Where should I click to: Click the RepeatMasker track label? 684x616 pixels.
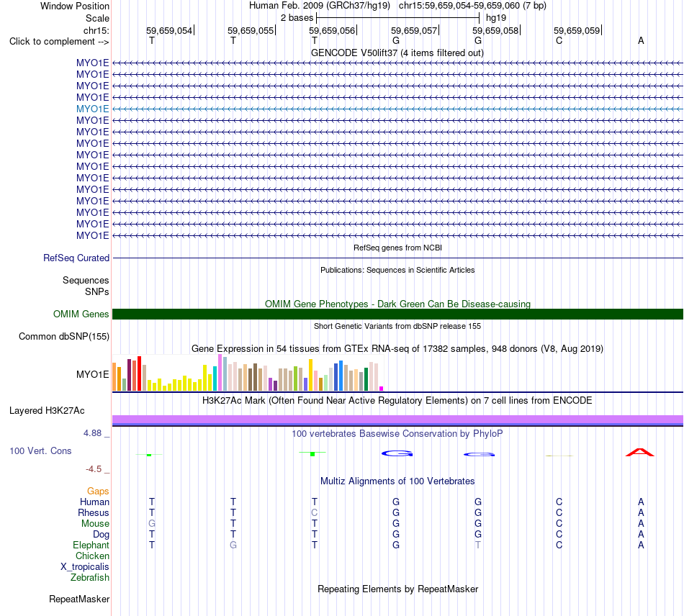tap(79, 599)
